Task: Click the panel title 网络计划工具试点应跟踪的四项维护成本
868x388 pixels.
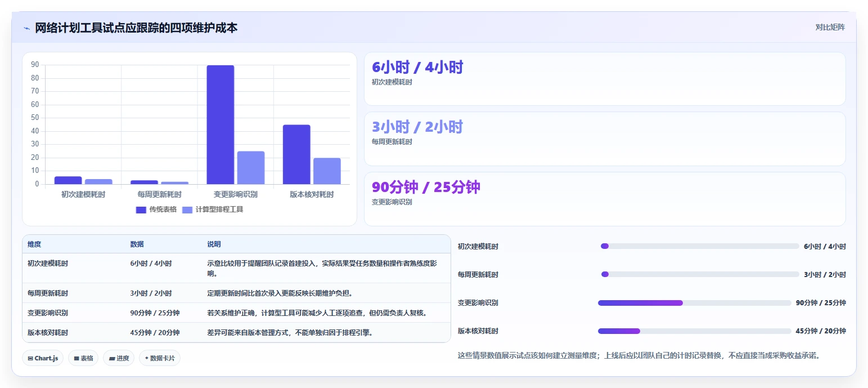Action: coord(136,28)
